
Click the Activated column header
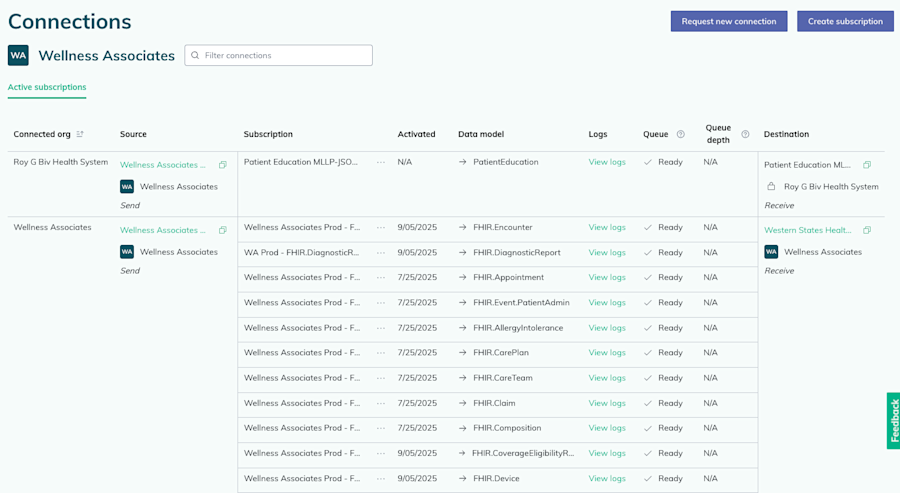417,134
